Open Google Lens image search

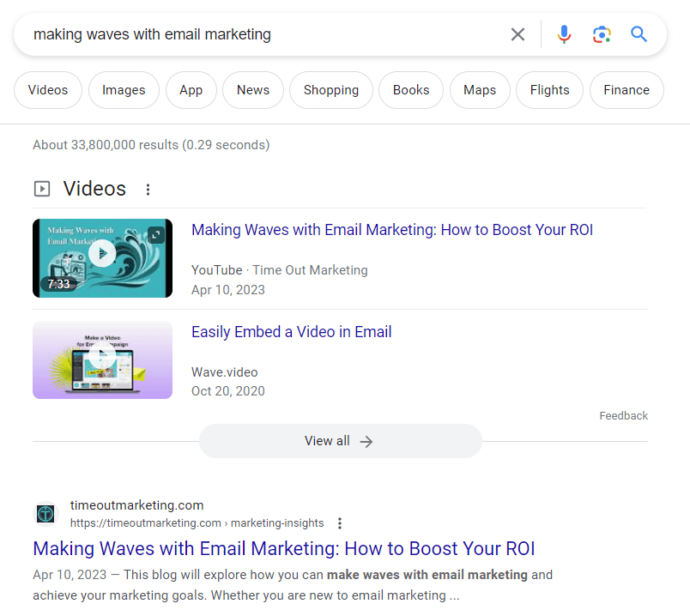point(602,34)
